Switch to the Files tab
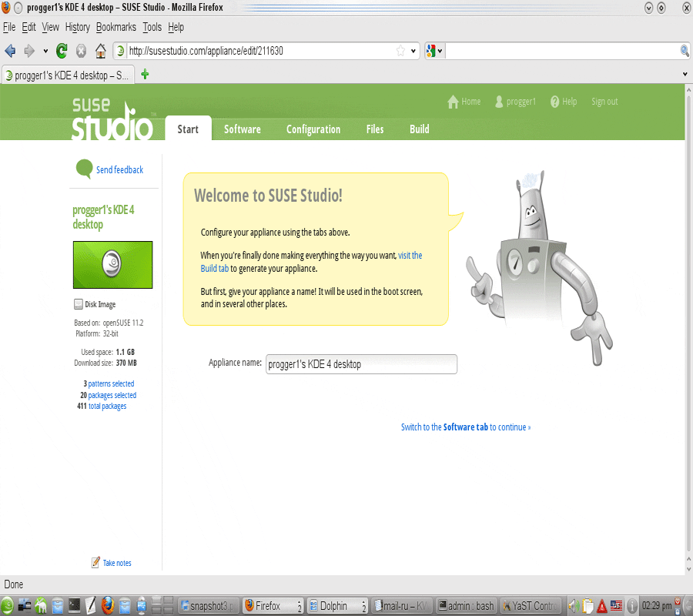The height and width of the screenshot is (616, 693). coord(375,129)
